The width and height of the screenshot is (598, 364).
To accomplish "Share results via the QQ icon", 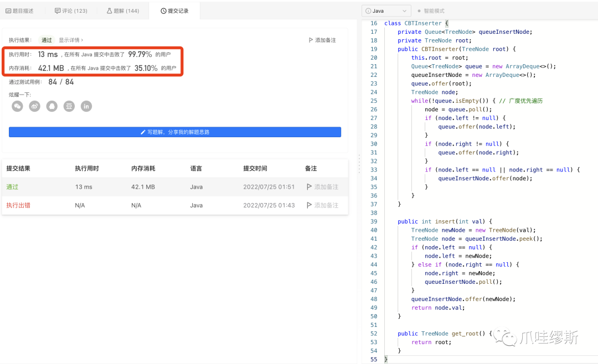I will (x=51, y=106).
